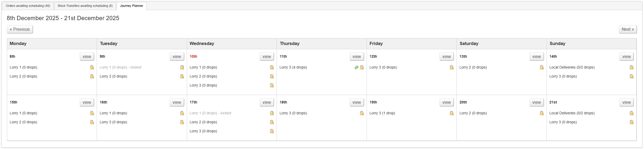The image size is (644, 149).
Task: Click view button for Friday 19th
Action: [446, 102]
